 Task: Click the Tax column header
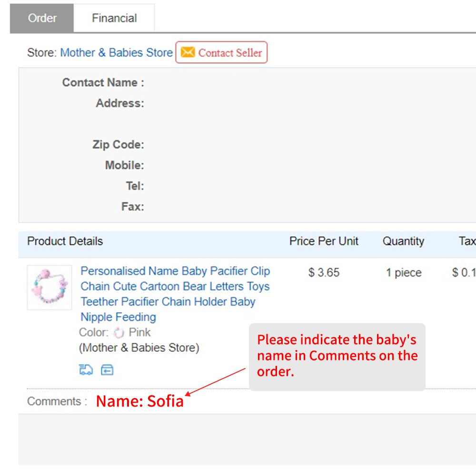click(467, 241)
